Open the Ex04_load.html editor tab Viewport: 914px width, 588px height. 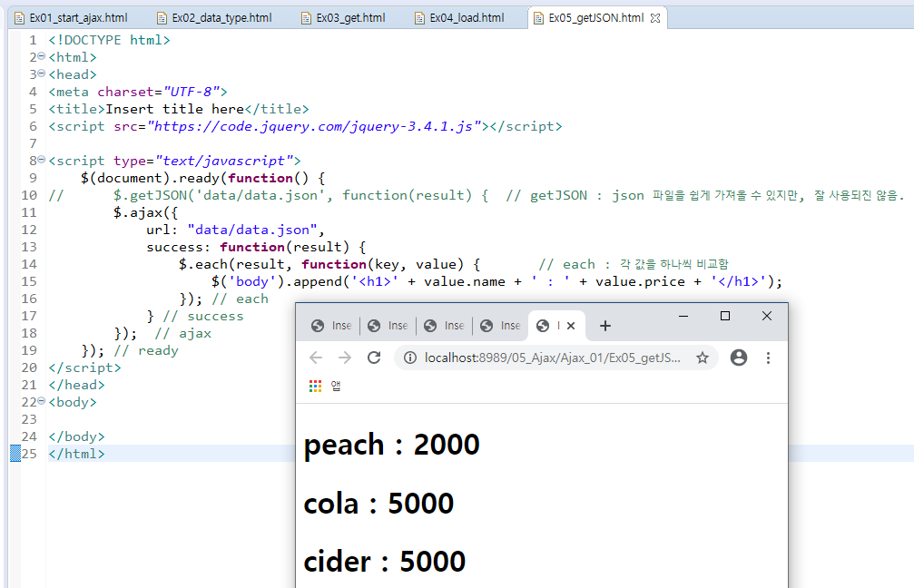pyautogui.click(x=459, y=18)
